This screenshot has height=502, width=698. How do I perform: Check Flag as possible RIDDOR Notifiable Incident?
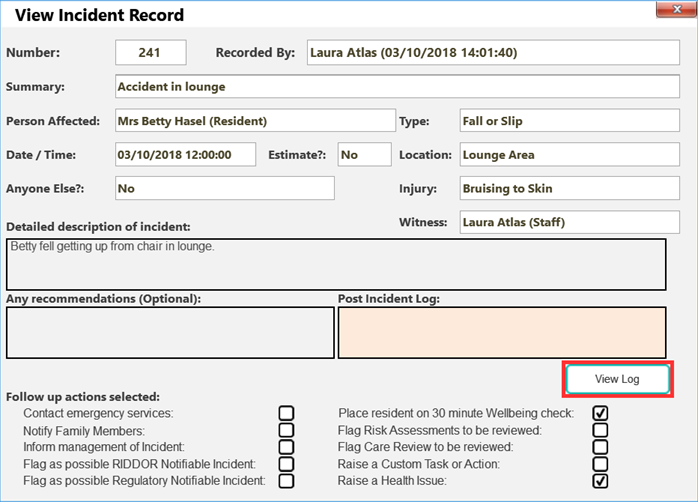(286, 464)
